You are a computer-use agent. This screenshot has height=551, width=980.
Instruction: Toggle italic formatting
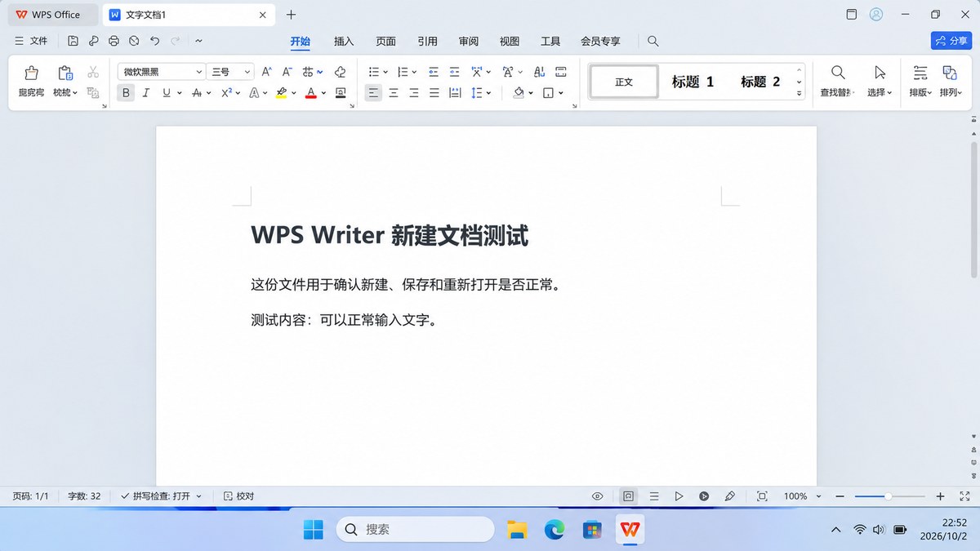(146, 93)
